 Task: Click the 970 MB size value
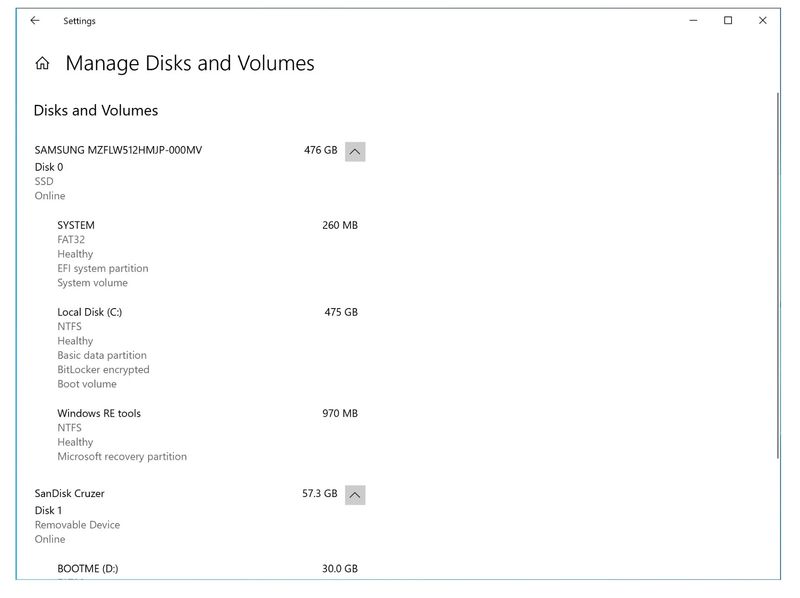[x=340, y=413]
